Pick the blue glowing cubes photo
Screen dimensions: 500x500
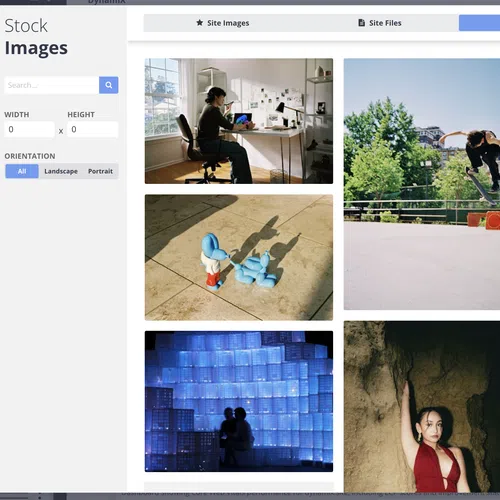(239, 401)
